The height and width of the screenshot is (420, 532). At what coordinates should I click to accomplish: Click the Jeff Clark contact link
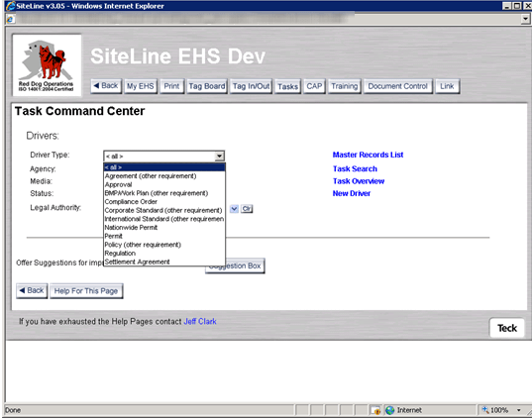(x=200, y=321)
